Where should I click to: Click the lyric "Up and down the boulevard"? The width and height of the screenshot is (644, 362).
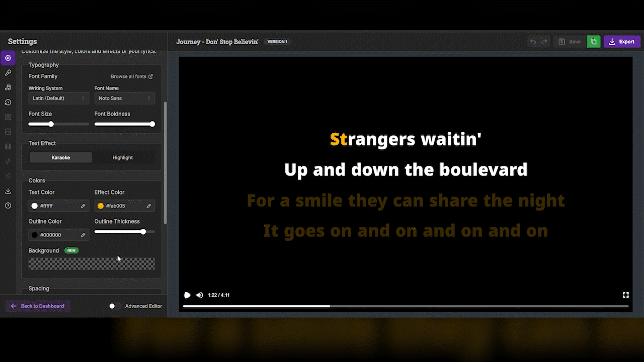tap(406, 170)
